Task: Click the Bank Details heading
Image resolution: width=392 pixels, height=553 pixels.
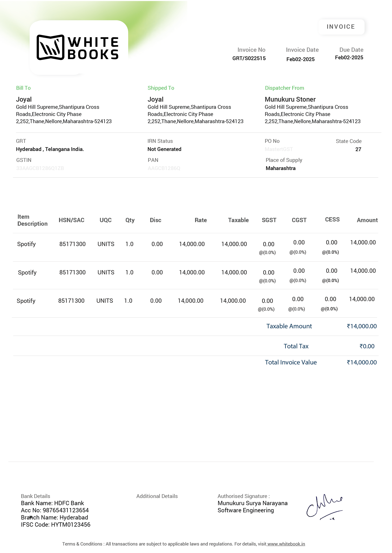Action: click(x=35, y=496)
